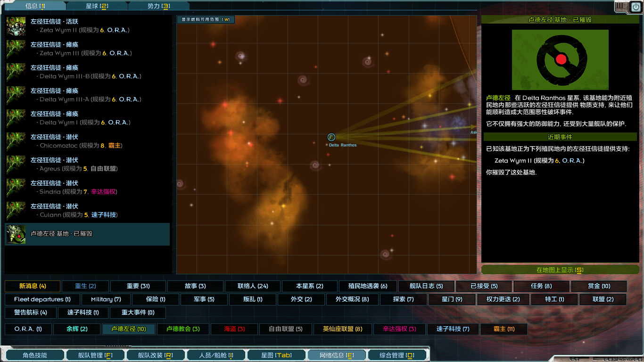Click the Sindria Pather cell entry icon
644x362 pixels.
pyautogui.click(x=16, y=188)
